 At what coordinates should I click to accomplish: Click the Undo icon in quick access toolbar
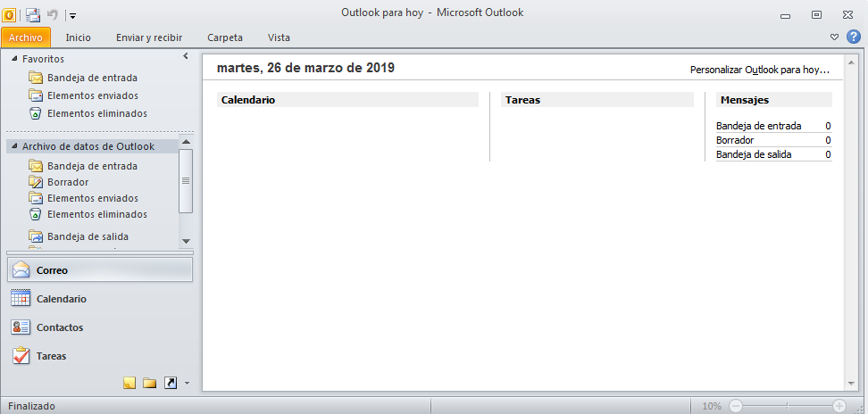[x=53, y=15]
